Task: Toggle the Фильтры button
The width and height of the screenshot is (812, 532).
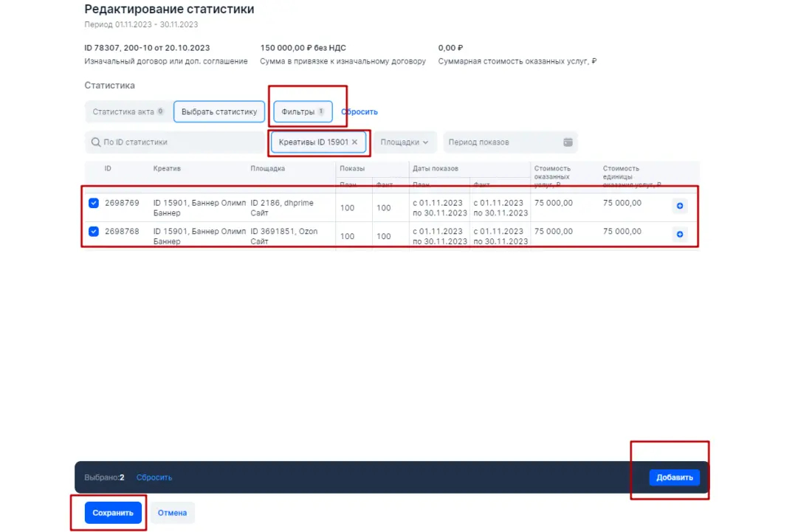Action: pyautogui.click(x=303, y=111)
